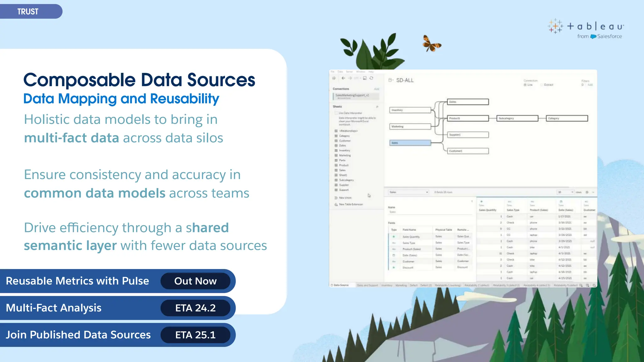The height and width of the screenshot is (362, 644).
Task: Switch to the Marketing sheet tab
Action: 401,285
